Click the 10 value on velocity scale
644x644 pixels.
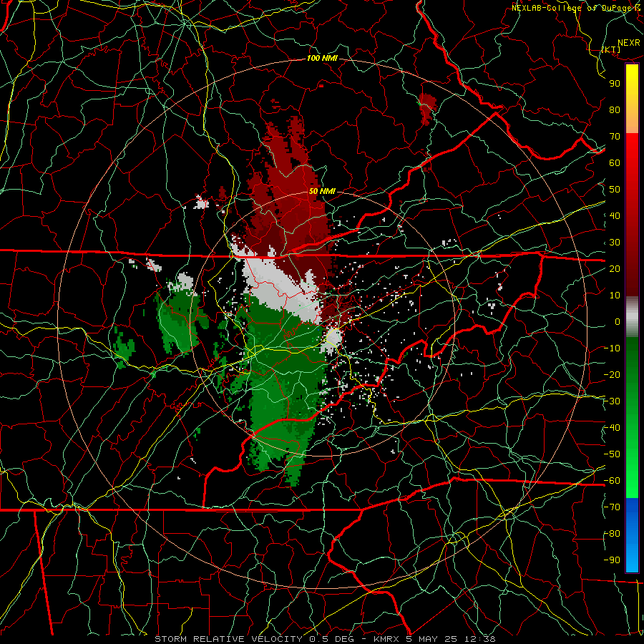click(x=615, y=296)
